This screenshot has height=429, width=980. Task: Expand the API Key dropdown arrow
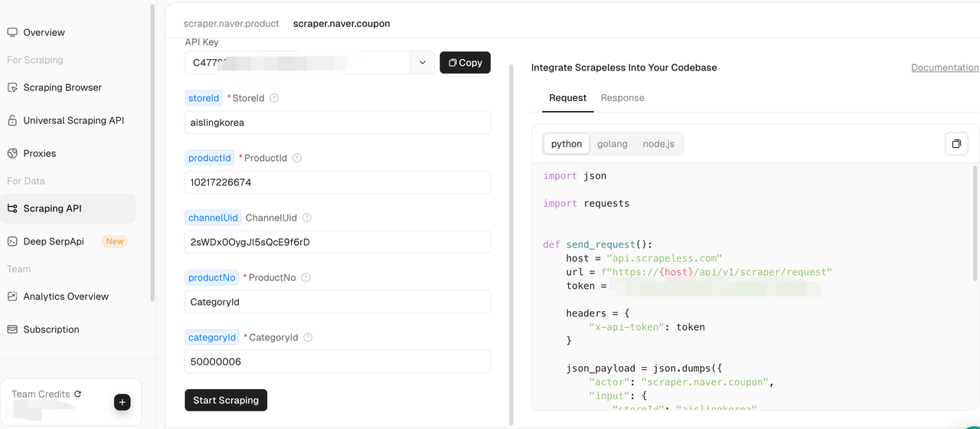[x=423, y=63]
